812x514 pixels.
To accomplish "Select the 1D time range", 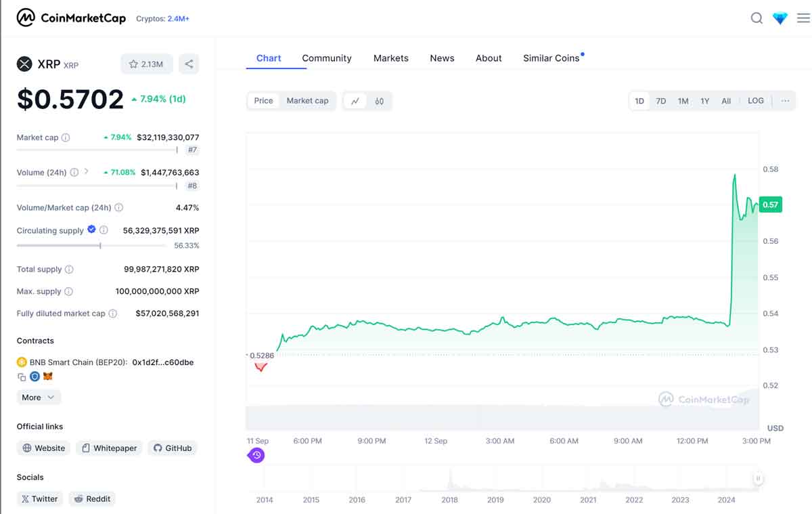I will click(639, 101).
